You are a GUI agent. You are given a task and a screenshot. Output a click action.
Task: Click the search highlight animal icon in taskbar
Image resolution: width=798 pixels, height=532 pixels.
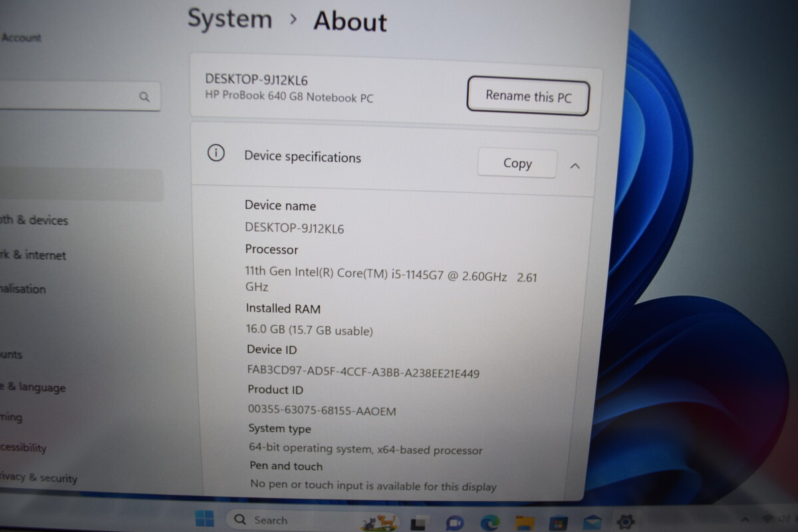coord(379,522)
